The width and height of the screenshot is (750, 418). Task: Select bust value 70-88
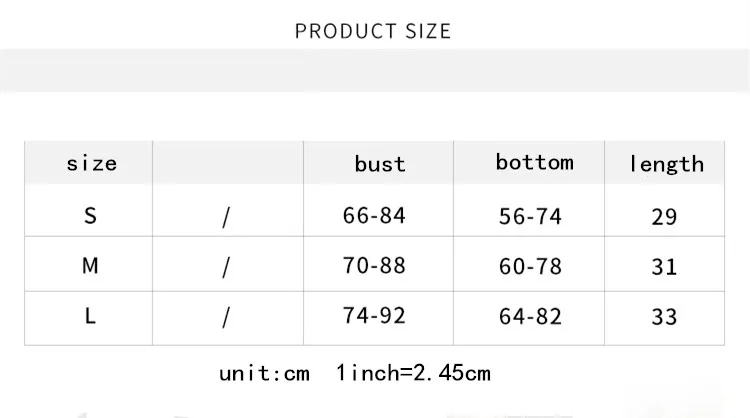(374, 266)
